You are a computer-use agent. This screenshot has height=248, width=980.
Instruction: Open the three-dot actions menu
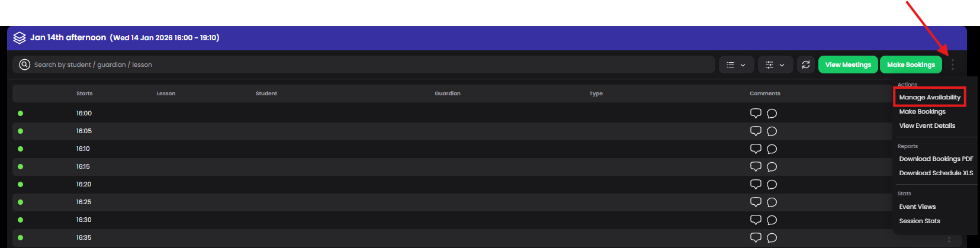[x=953, y=65]
